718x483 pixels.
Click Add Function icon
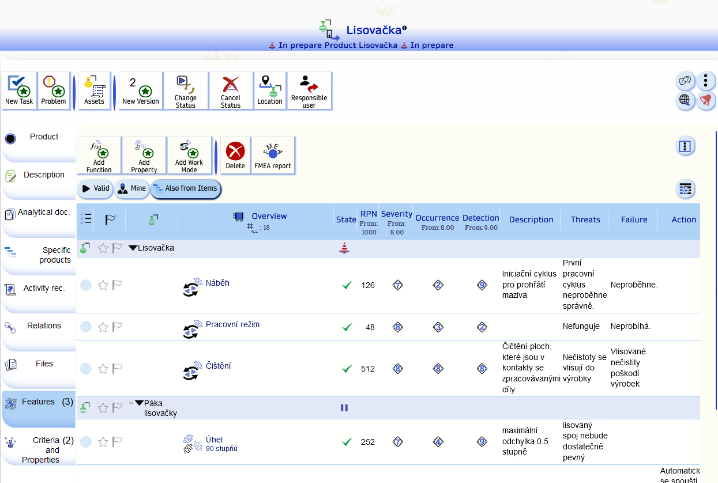click(99, 155)
